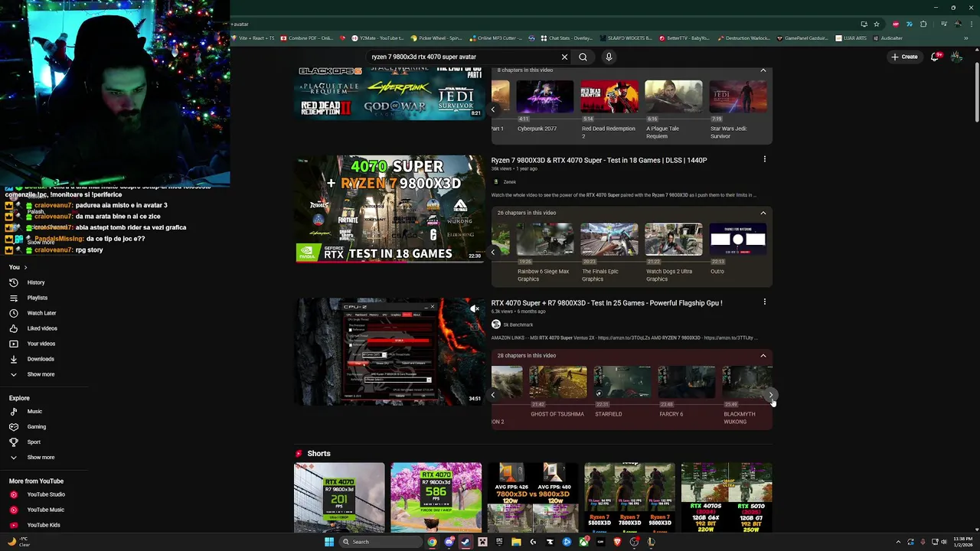The image size is (980, 551).
Task: Open Watch Later in the sidebar
Action: pos(41,313)
